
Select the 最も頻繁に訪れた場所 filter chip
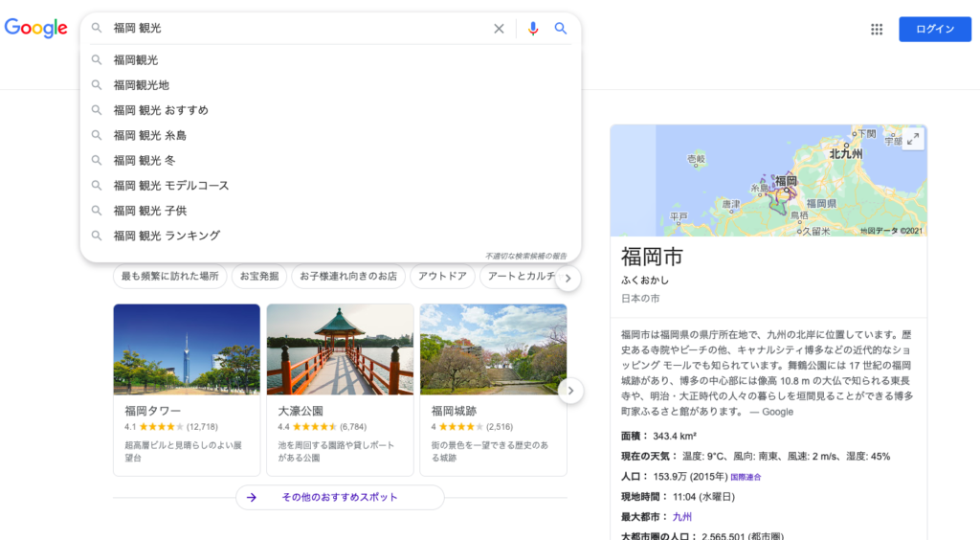(x=169, y=277)
